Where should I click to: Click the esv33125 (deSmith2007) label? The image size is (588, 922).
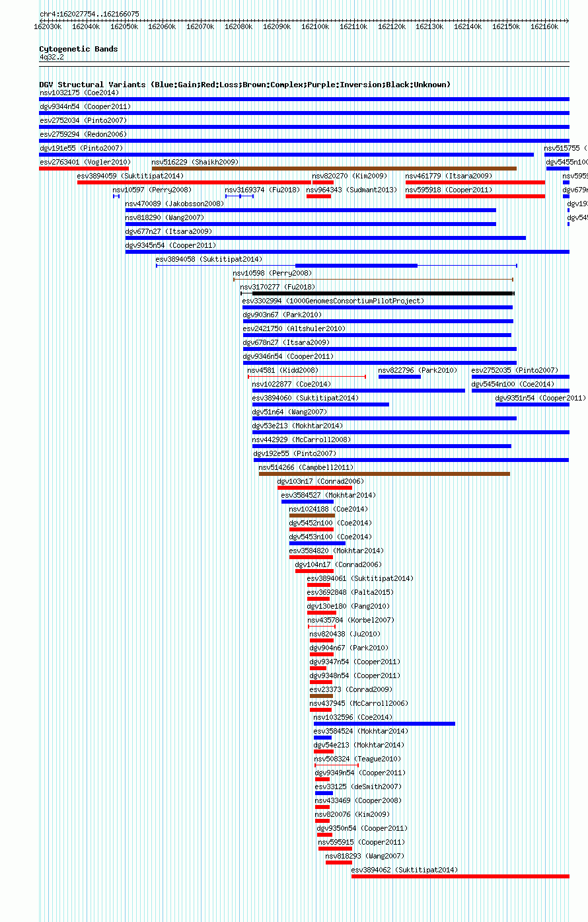[358, 787]
